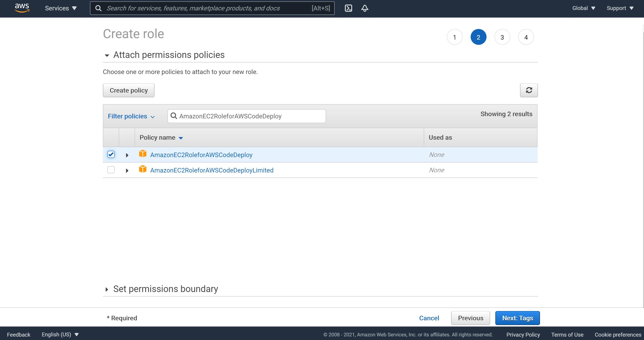This screenshot has width=644, height=340.
Task: Click the 'Create role' page heading
Action: (133, 34)
